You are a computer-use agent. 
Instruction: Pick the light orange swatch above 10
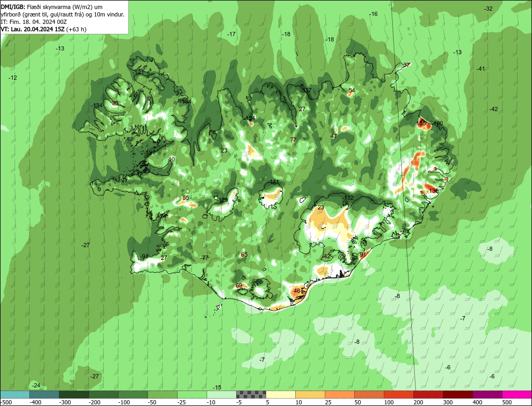pyautogui.click(x=310, y=394)
